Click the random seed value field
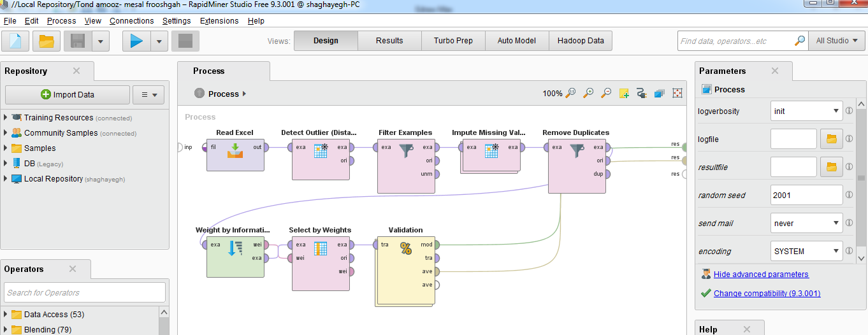 [806, 195]
